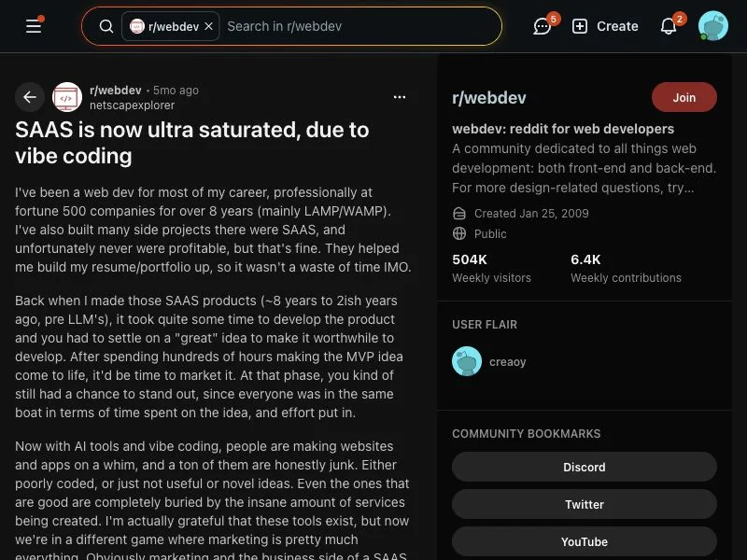747x560 pixels.
Task: Click the r/webdev chip label in search
Action: pos(174,27)
